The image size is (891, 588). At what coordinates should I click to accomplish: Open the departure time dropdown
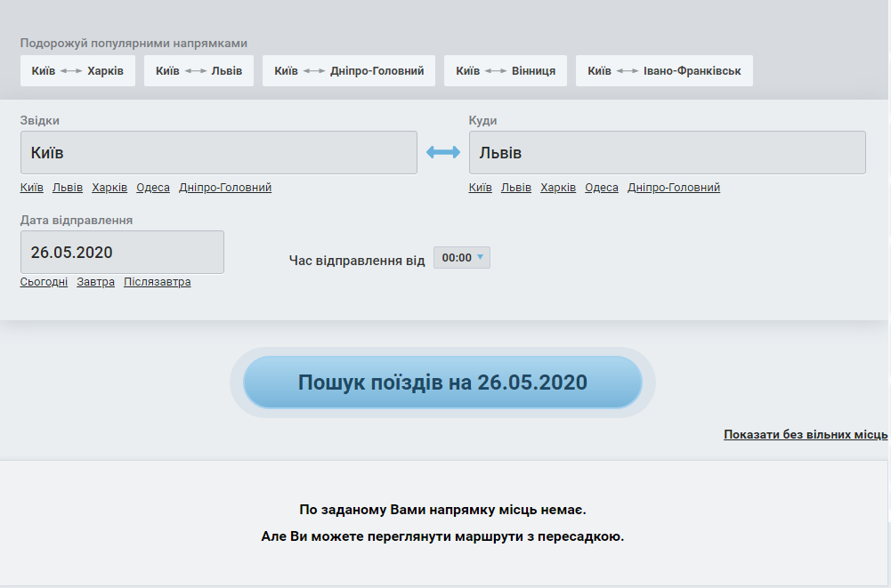[461, 257]
